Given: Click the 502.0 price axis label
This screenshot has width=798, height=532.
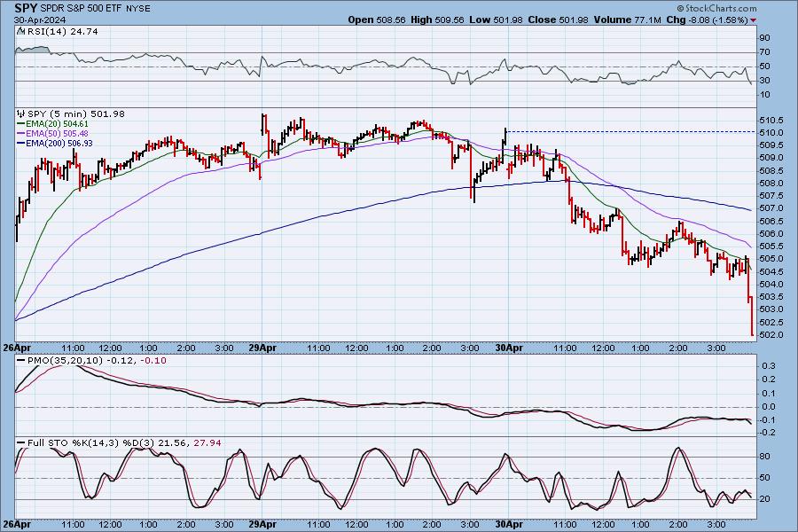Looking at the screenshot, I should pyautogui.click(x=771, y=334).
